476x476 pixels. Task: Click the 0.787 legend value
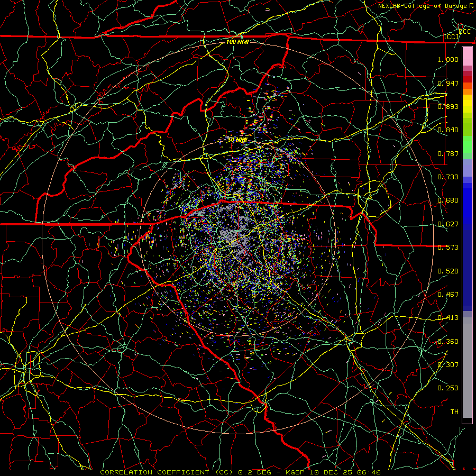pyautogui.click(x=448, y=153)
